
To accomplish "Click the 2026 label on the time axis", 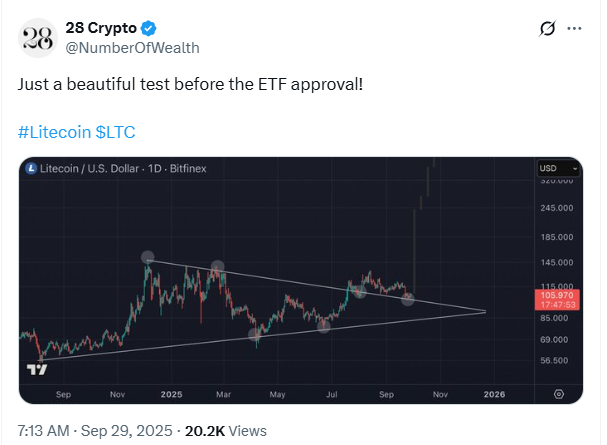I will click(x=493, y=394).
